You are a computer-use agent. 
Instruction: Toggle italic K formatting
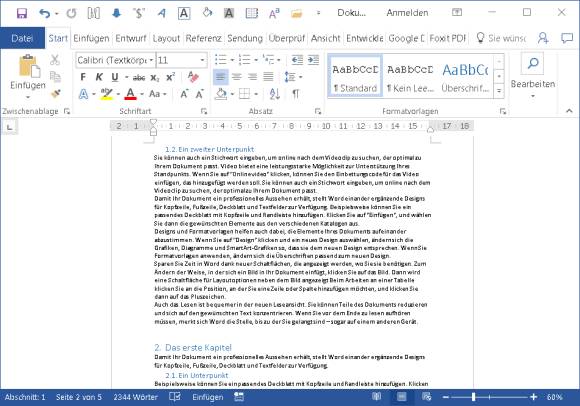pos(99,77)
